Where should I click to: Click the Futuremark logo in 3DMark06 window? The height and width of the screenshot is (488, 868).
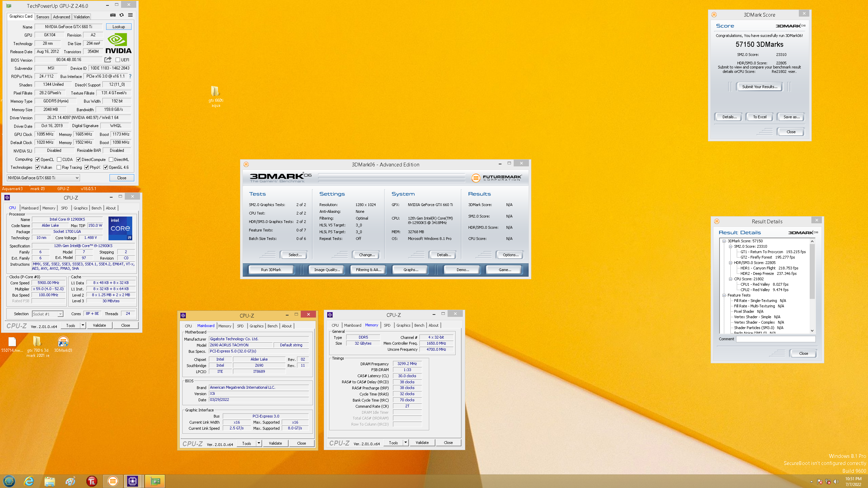click(497, 178)
